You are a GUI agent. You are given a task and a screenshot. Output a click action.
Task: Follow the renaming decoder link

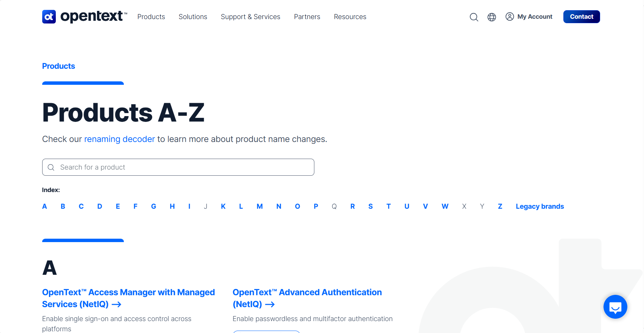pyautogui.click(x=119, y=139)
